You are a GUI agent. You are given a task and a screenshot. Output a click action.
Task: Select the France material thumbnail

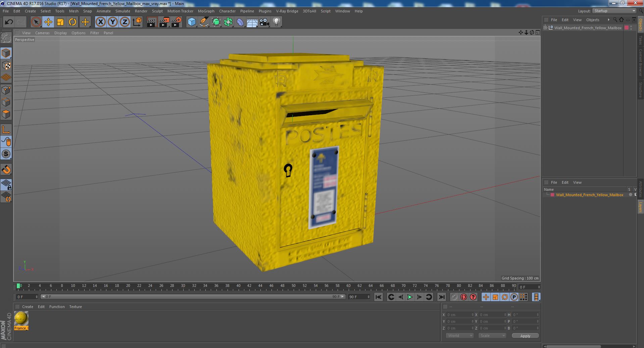pos(21,318)
